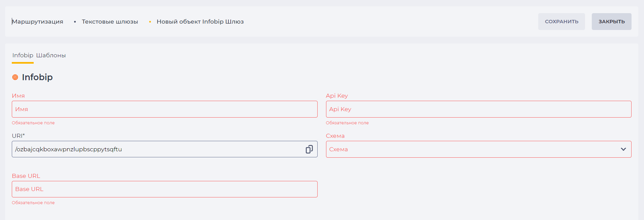This screenshot has width=644, height=220.
Task: Focus the Имя input field
Action: 165,109
